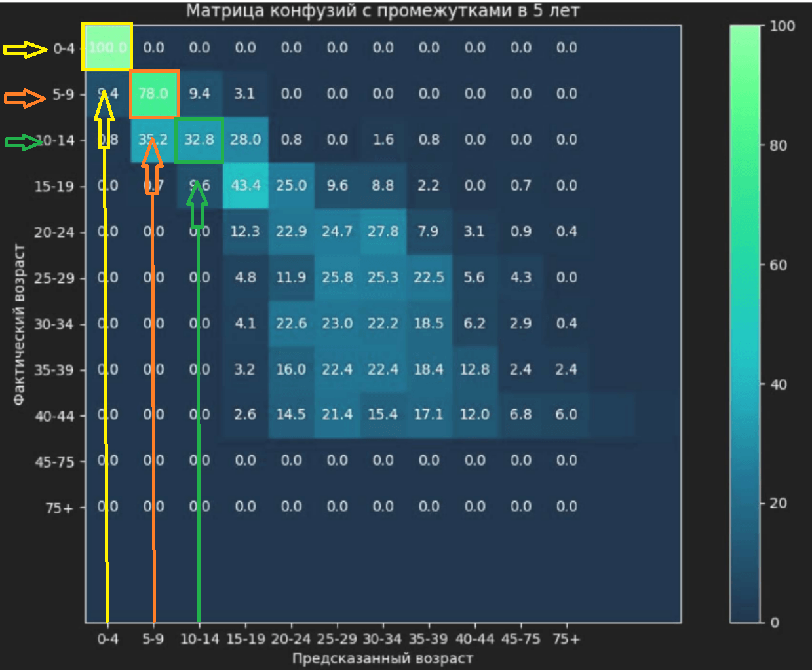This screenshot has height=670, width=812.
Task: Click the horizontal axis label 'Предсказанный возраст'
Action: 383,658
